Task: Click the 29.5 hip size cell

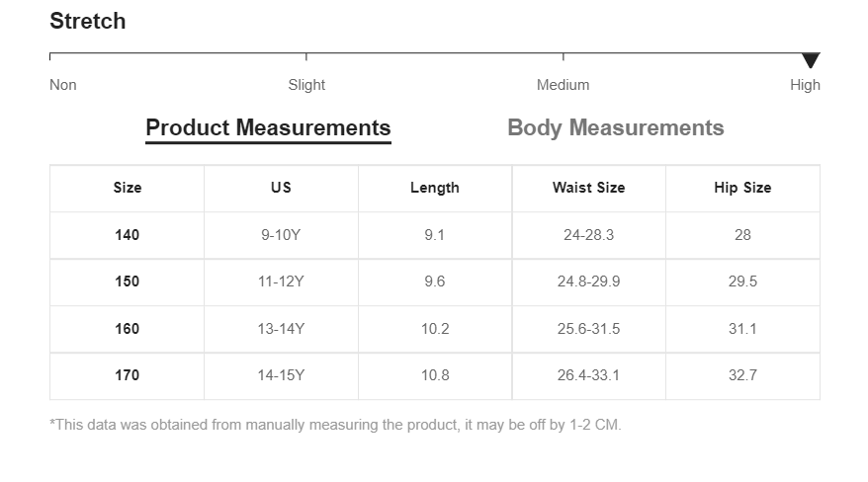Action: [742, 281]
